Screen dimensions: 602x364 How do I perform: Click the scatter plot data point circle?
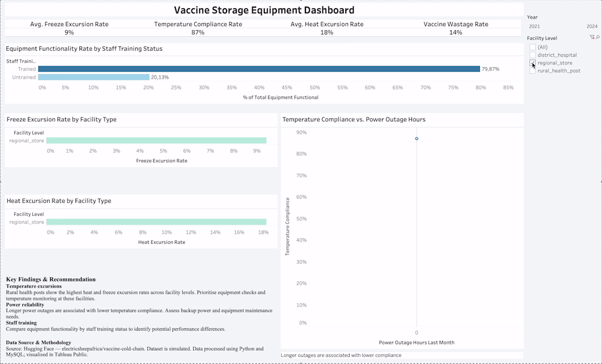(x=416, y=138)
